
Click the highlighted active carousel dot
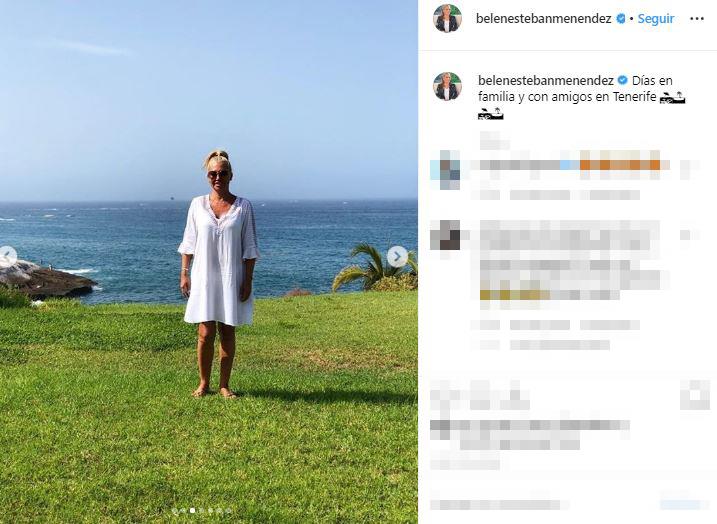tap(192, 510)
